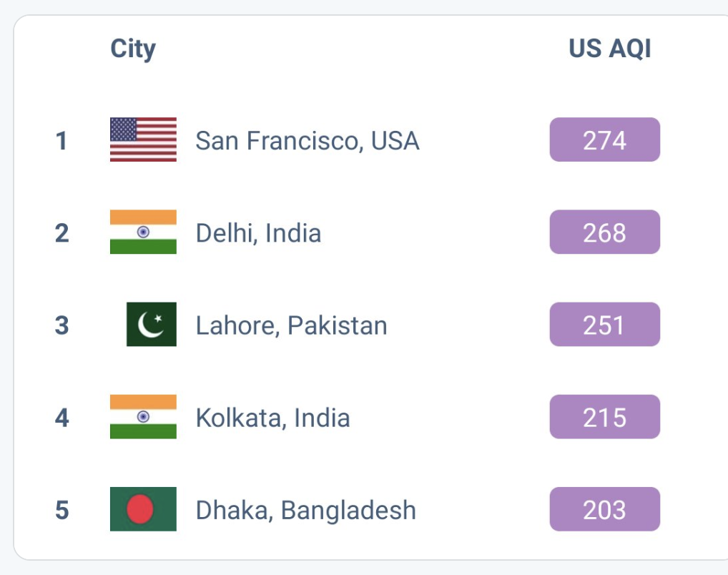Select Dhaka, Bangladesh in the list

pyautogui.click(x=305, y=510)
